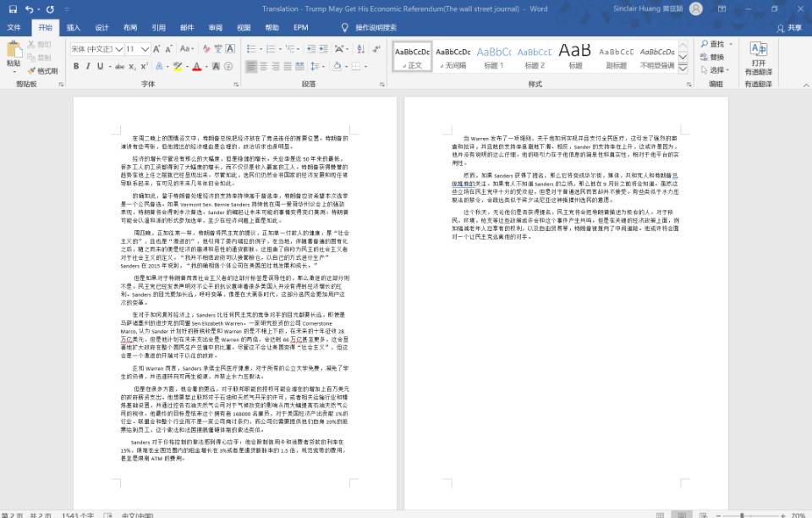Open Youdao Translate (打开有道翻译) icon
812x518 pixels.
coord(758,50)
